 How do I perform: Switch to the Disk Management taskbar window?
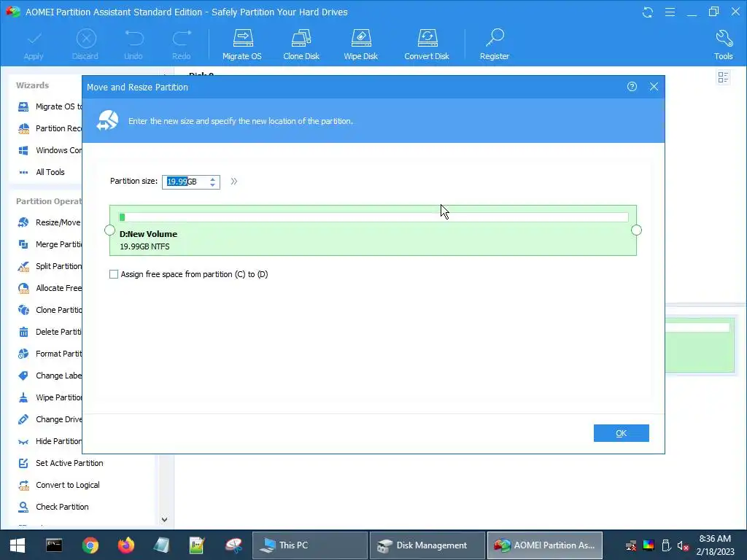point(427,545)
